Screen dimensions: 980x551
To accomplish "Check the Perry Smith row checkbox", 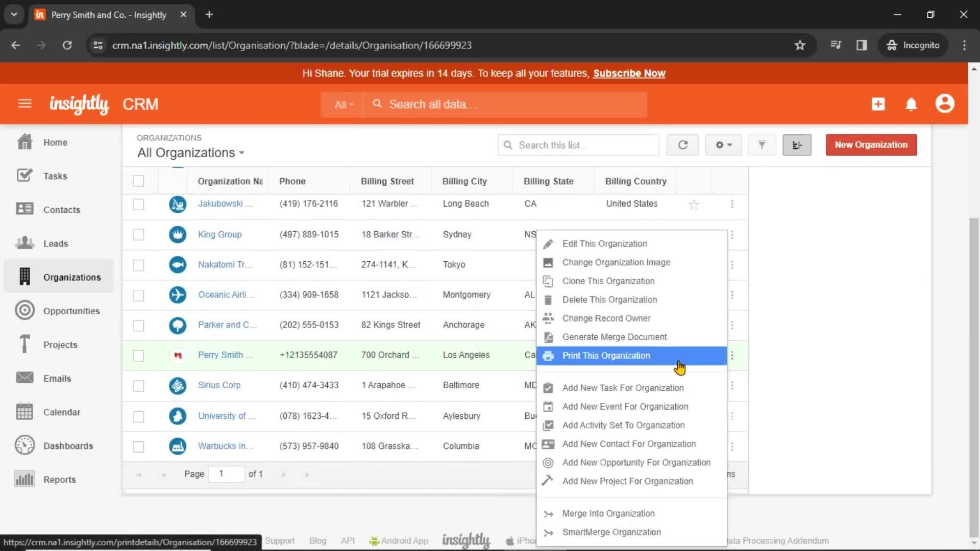I will coord(138,356).
